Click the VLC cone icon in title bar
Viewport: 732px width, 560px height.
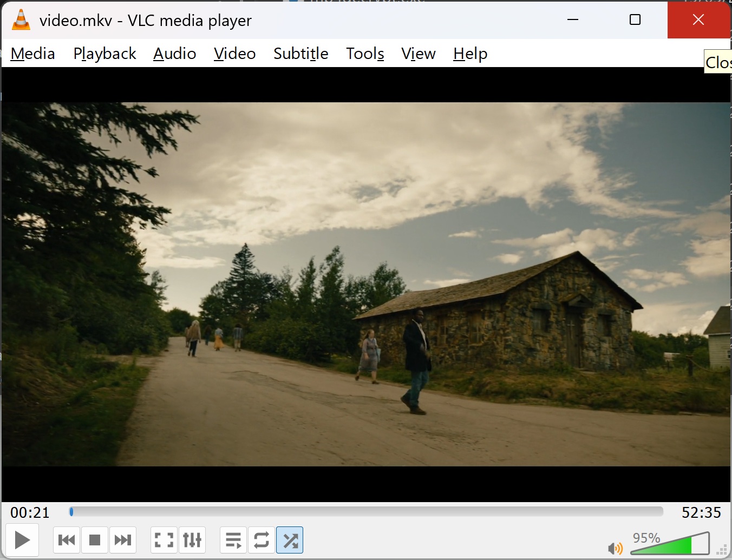[21, 20]
